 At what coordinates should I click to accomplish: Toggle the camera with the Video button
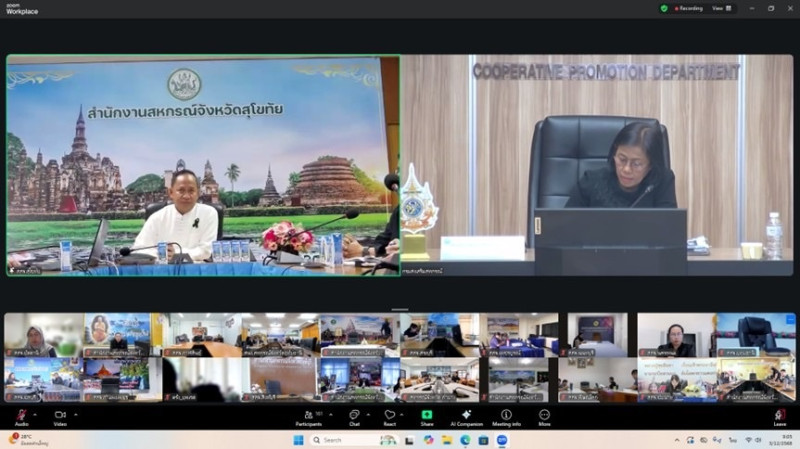[60, 415]
